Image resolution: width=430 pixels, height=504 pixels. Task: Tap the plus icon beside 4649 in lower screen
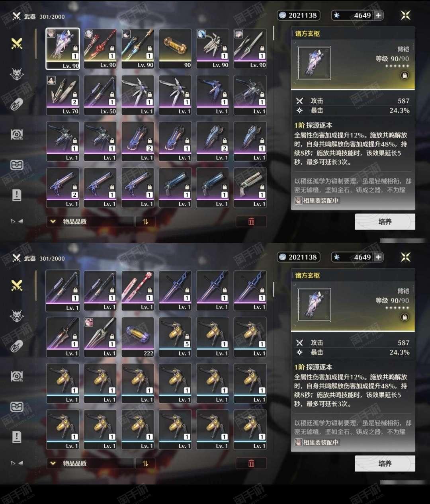coord(378,257)
